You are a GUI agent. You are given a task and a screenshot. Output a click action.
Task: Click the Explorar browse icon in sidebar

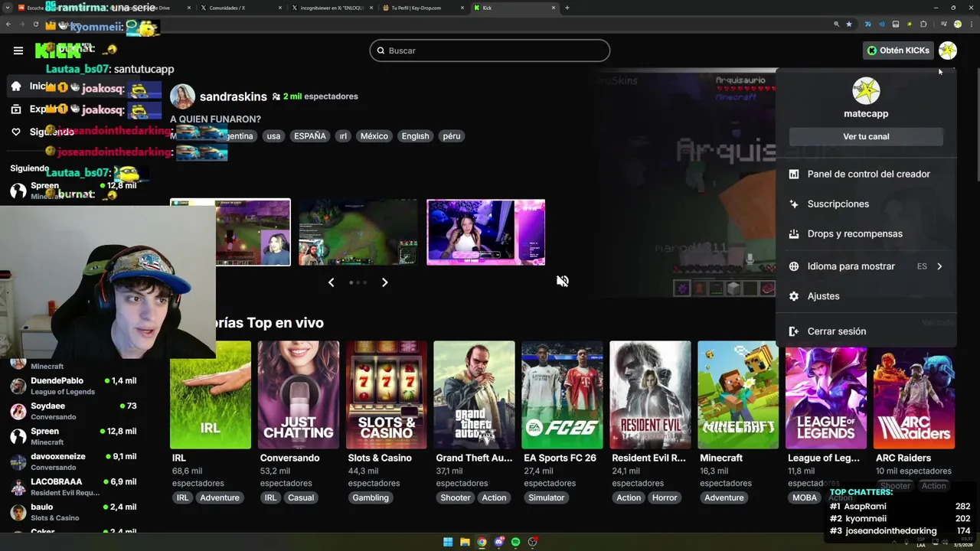click(x=16, y=109)
